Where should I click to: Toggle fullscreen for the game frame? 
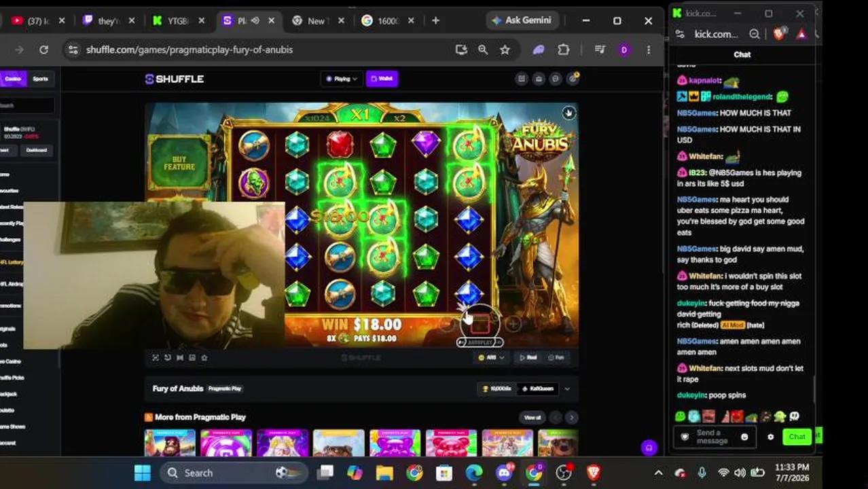[x=156, y=357]
